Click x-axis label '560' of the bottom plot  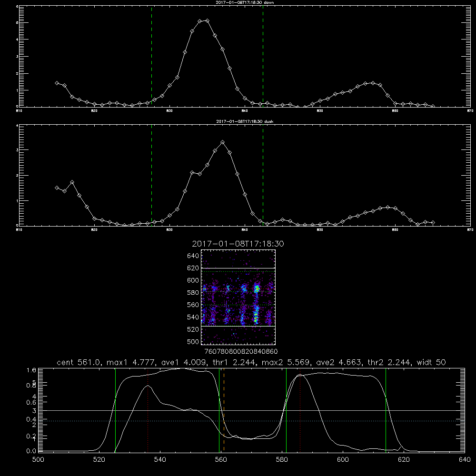[x=221, y=460]
